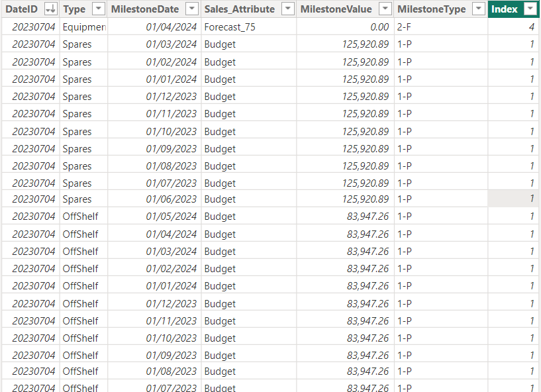Click the Spares 01/03/2024 date cell
This screenshot has width=541, height=392.
[x=154, y=44]
